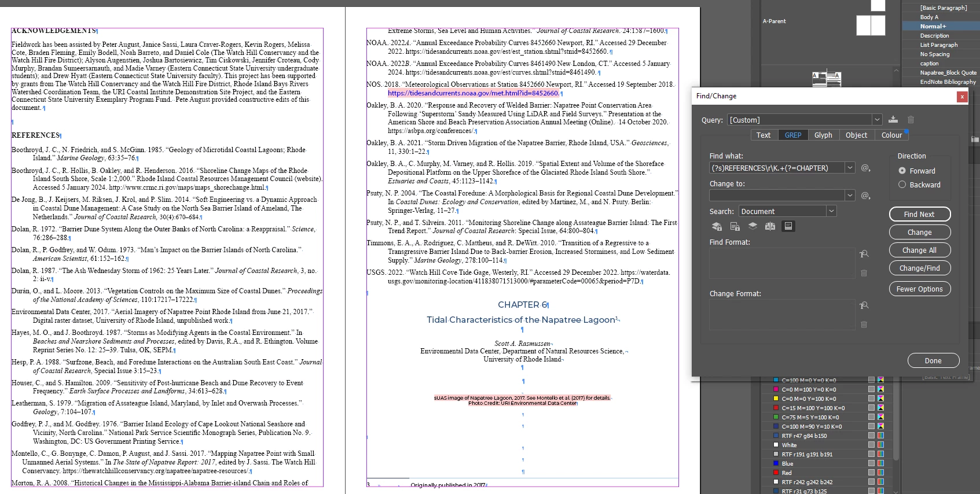Viewport: 980px width, 494px height.
Task: Click into the Find what field
Action: tap(777, 168)
